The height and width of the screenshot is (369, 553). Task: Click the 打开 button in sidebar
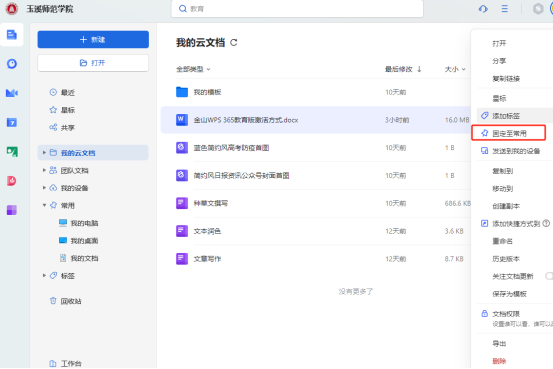coord(93,63)
